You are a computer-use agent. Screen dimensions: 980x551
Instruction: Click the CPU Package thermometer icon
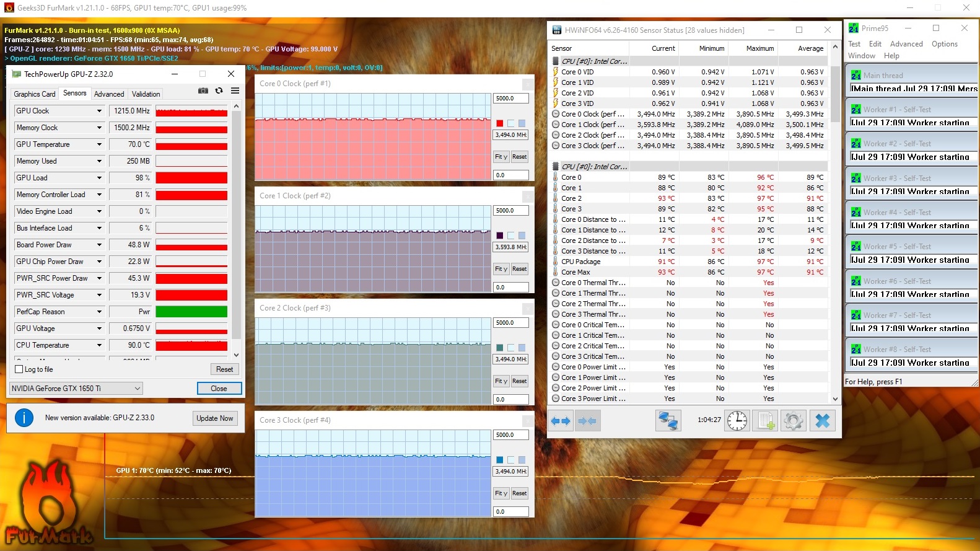[556, 262]
